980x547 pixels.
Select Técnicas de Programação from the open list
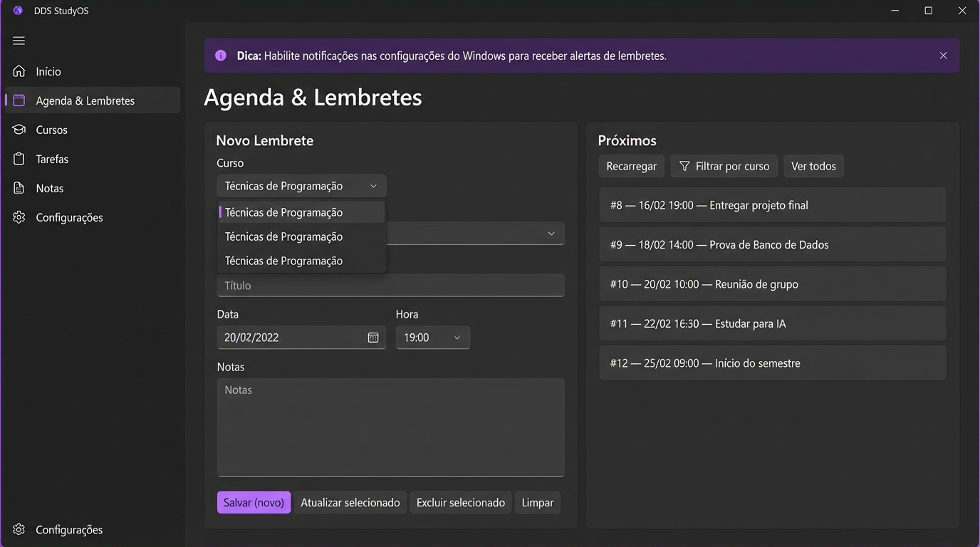pos(284,212)
